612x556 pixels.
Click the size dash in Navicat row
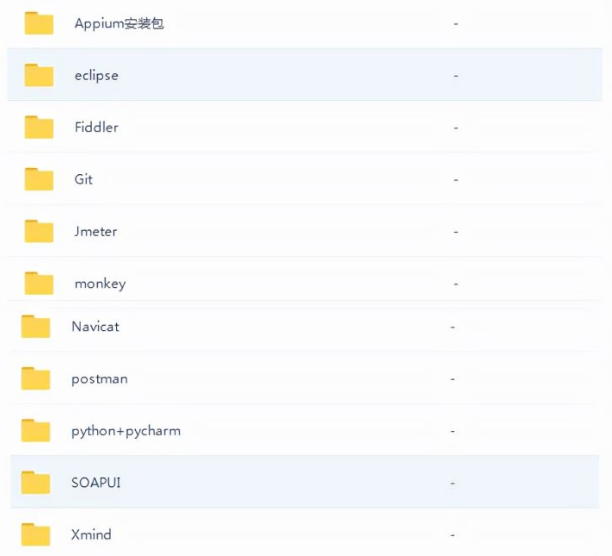point(453,327)
